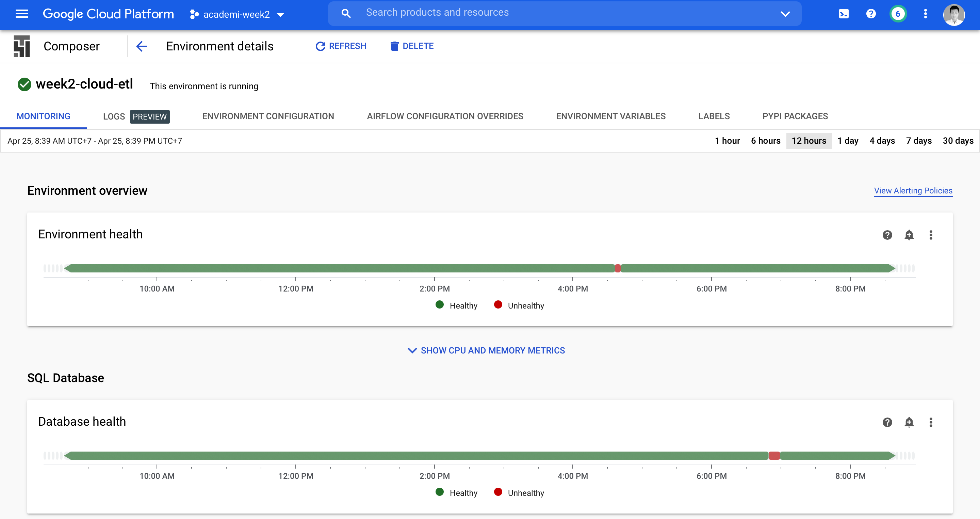Open Google Cloud help menu
Image resolution: width=980 pixels, height=519 pixels.
(871, 14)
